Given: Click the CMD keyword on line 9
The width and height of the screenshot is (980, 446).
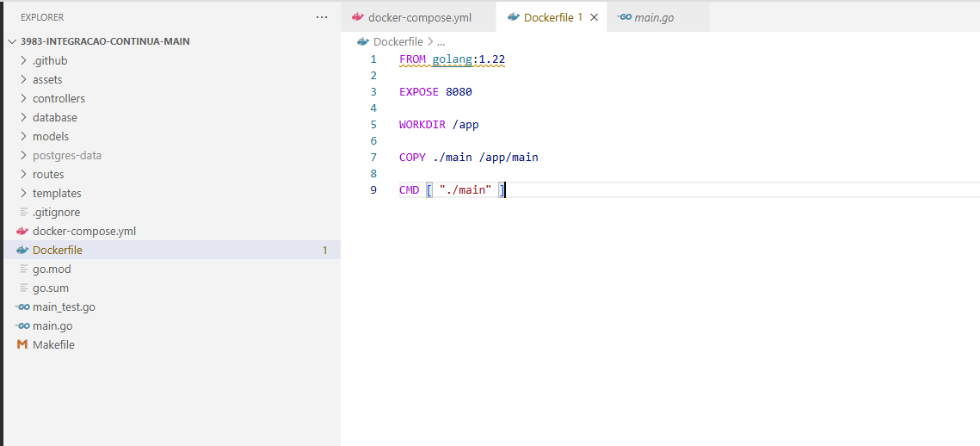Looking at the screenshot, I should tap(410, 189).
